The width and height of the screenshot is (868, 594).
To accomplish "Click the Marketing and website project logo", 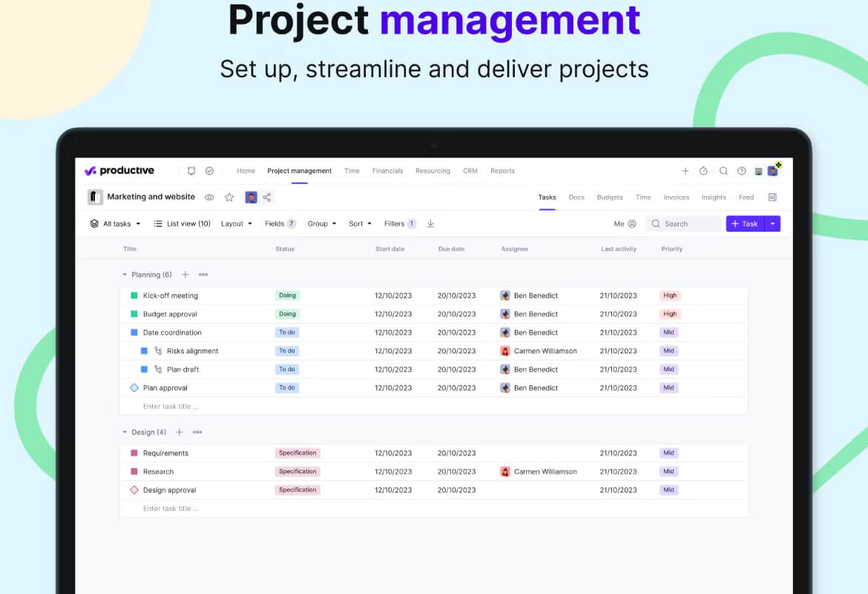I will pyautogui.click(x=95, y=197).
